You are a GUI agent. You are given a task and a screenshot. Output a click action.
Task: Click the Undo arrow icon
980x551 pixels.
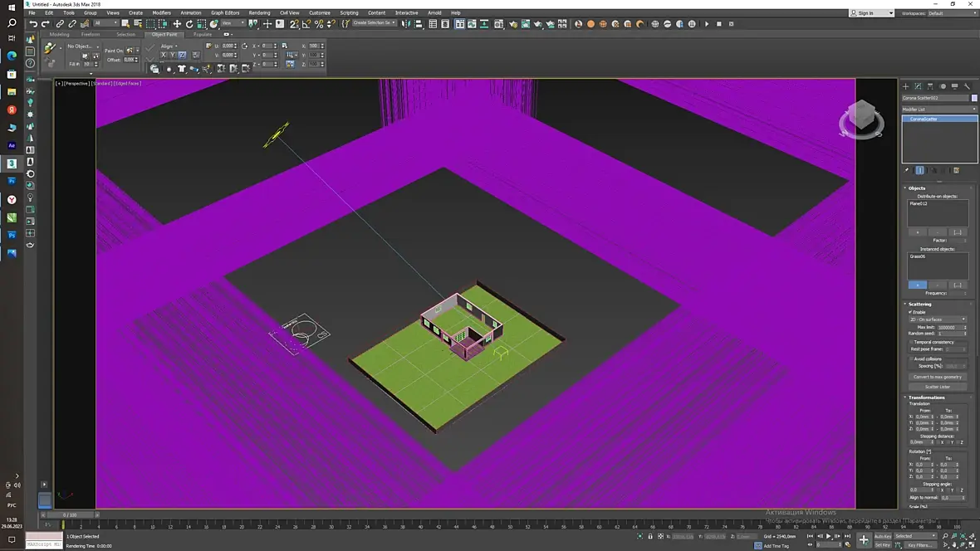[x=32, y=24]
